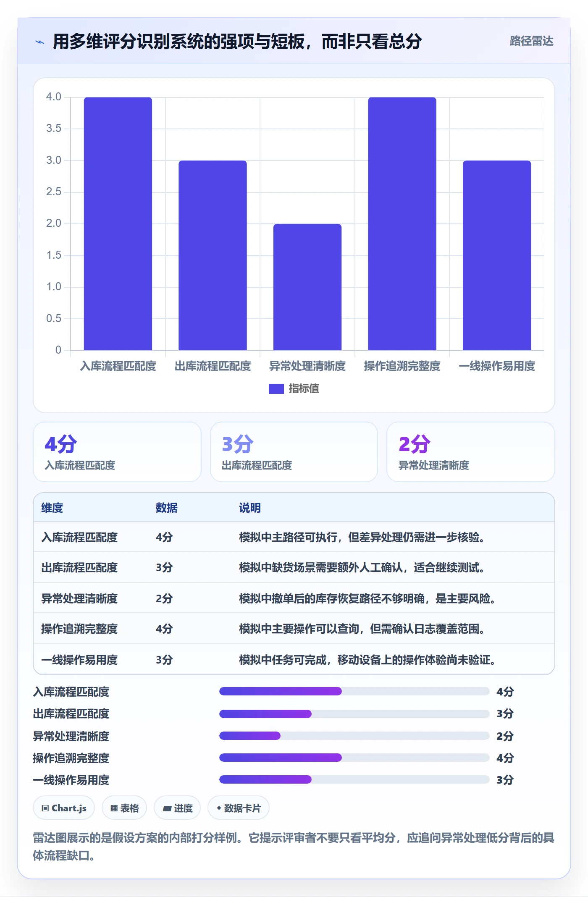
Task: Select 出库流程匹配度 table row cell
Action: [x=79, y=567]
